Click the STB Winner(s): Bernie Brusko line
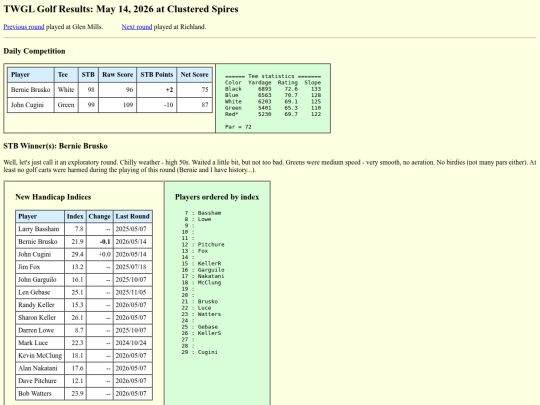540x405 pixels. (x=55, y=146)
